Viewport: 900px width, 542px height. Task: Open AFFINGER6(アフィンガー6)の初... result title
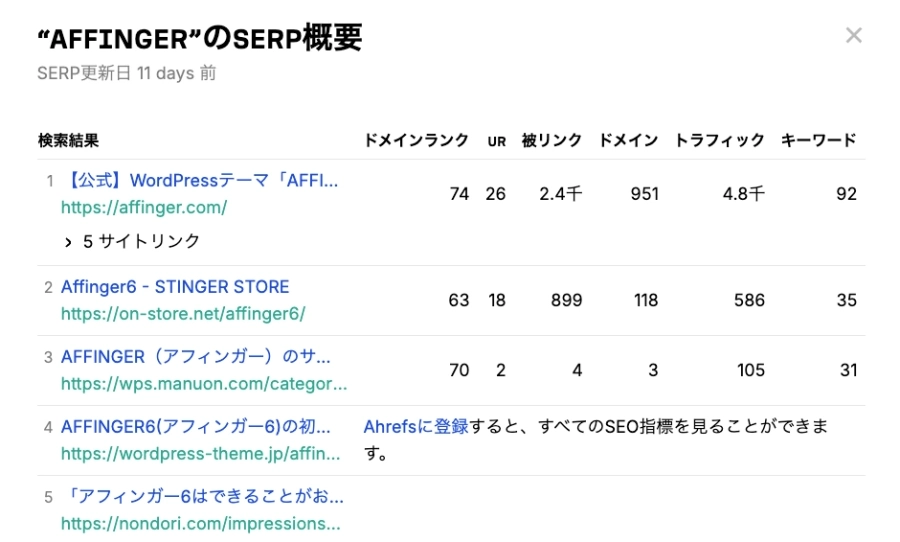pos(196,427)
